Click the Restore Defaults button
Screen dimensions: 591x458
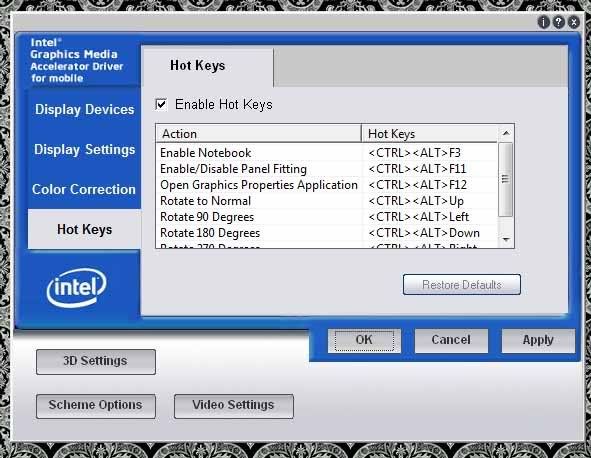click(x=462, y=285)
